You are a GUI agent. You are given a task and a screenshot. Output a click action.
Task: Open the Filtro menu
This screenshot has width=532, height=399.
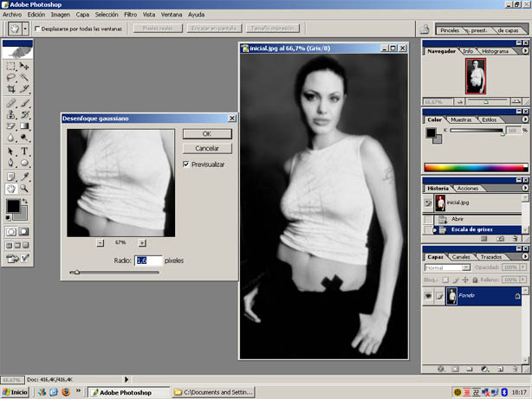coord(130,15)
